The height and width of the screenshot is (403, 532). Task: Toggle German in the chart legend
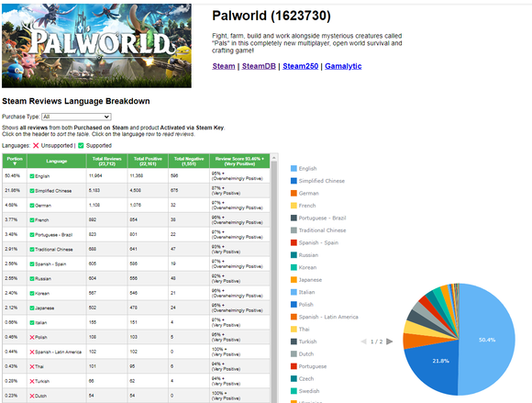305,193
